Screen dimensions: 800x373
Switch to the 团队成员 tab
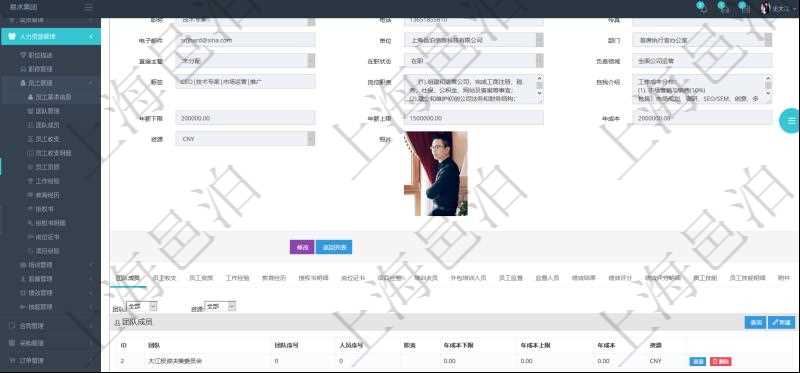[x=128, y=278]
